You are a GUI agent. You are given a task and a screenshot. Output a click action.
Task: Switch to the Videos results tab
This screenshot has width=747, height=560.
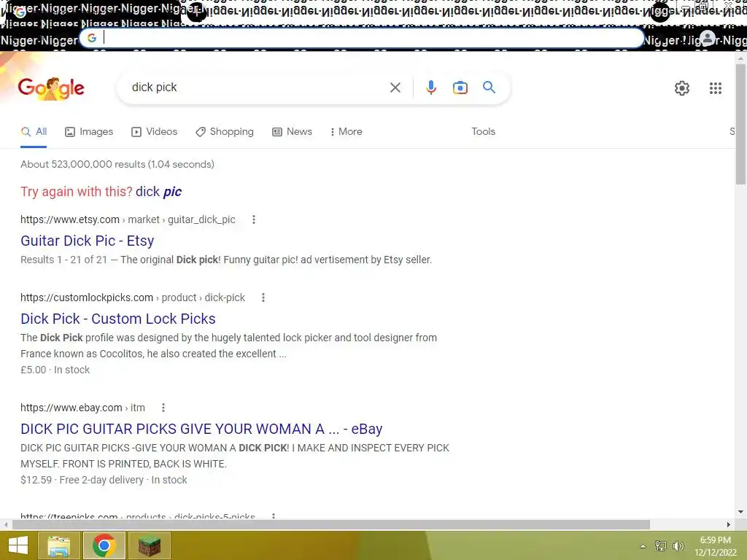155,131
